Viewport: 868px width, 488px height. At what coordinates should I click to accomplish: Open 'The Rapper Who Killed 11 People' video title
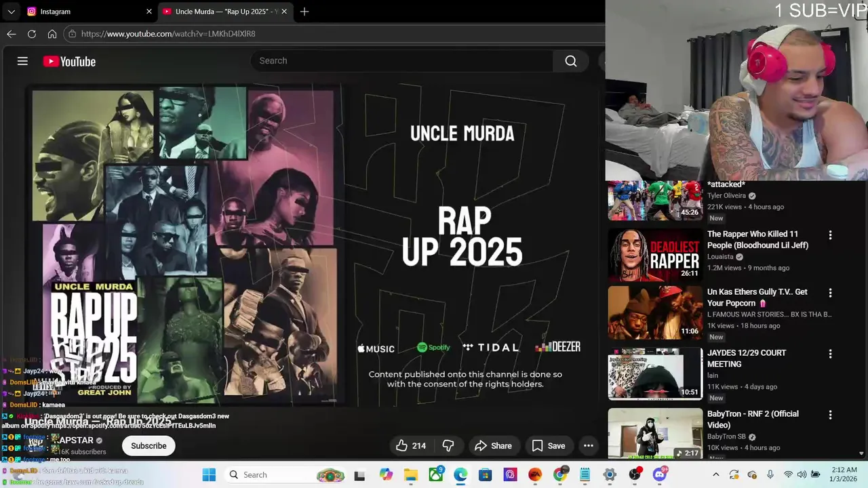(x=757, y=240)
